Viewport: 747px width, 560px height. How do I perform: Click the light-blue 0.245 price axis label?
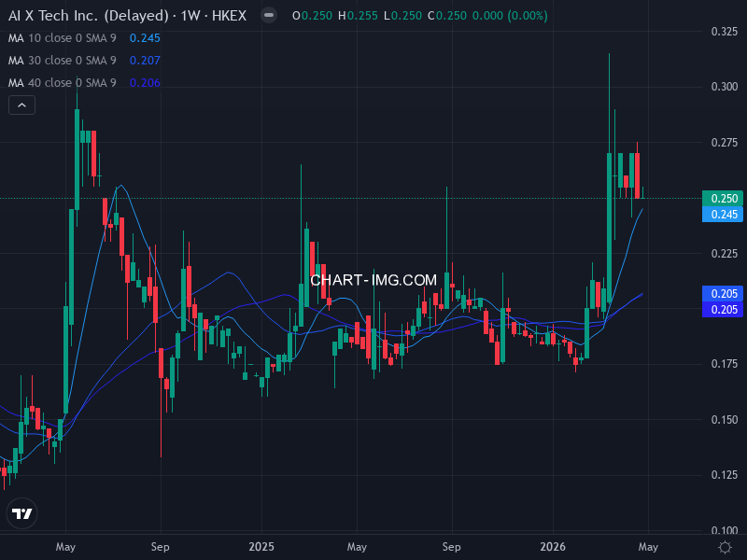(723, 215)
